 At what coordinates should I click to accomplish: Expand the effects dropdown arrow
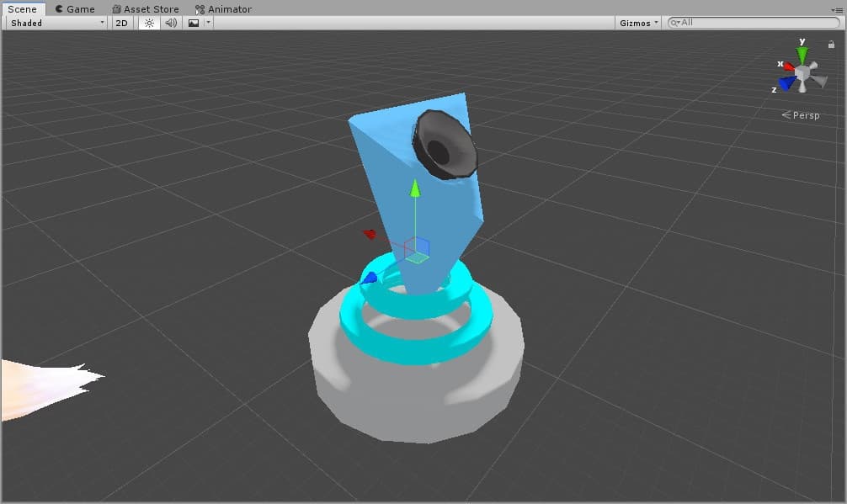pyautogui.click(x=208, y=23)
